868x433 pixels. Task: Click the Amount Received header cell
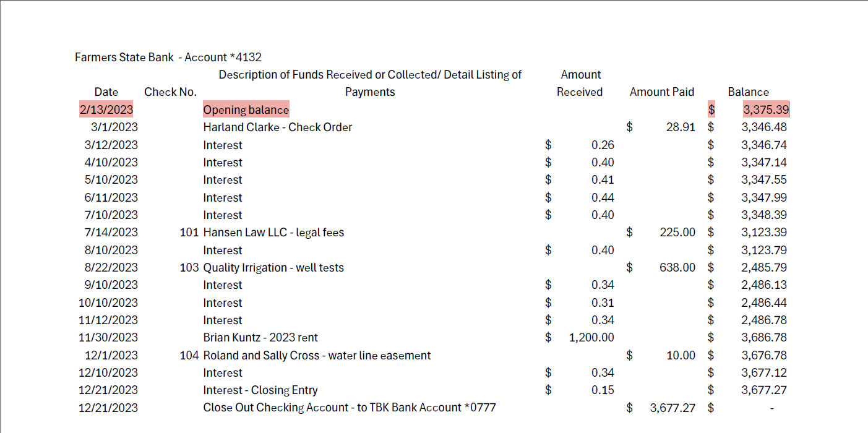tap(580, 84)
